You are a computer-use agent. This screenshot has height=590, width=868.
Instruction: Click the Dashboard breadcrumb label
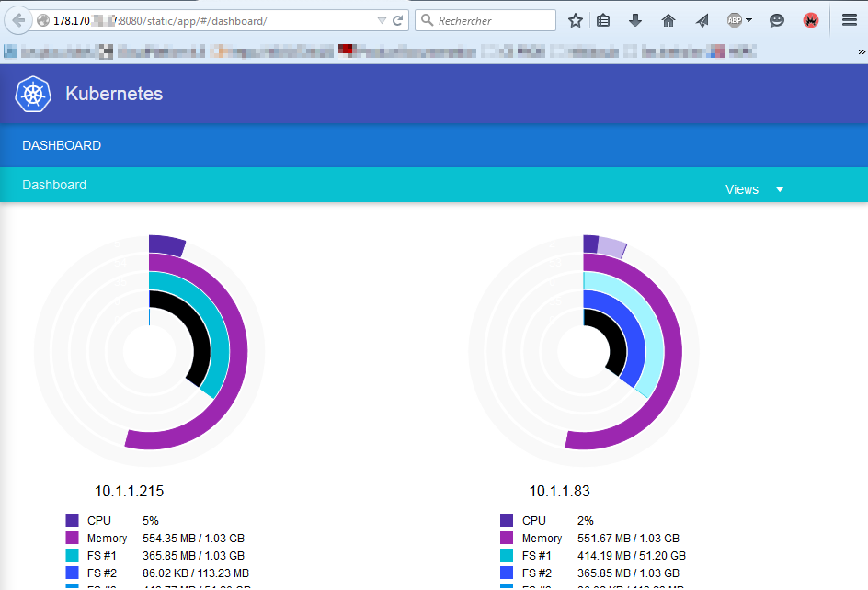(x=54, y=185)
